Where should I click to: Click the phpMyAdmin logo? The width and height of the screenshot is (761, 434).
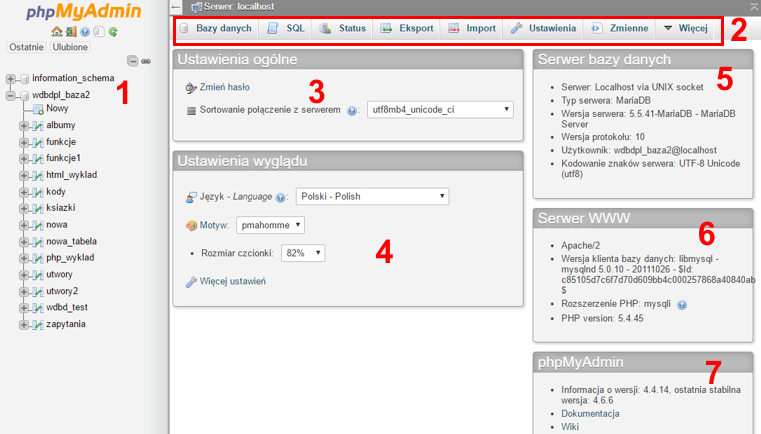84,11
